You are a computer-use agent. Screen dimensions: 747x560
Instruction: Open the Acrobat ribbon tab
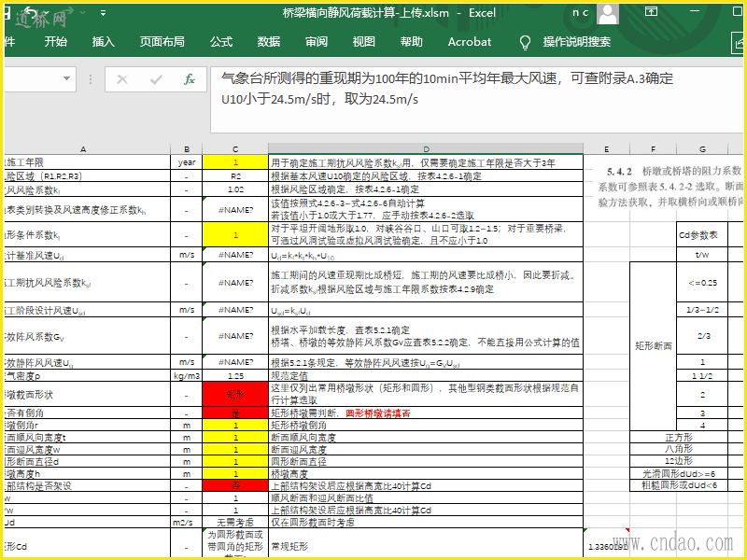470,42
